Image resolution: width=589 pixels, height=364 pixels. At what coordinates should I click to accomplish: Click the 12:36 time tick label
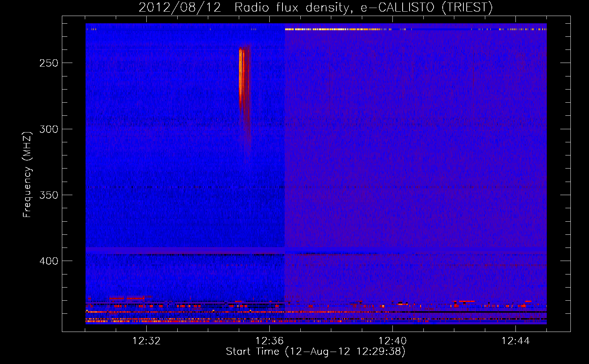(269, 341)
